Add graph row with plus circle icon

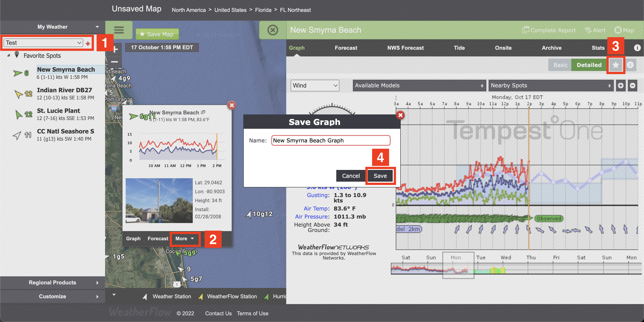[x=621, y=85]
